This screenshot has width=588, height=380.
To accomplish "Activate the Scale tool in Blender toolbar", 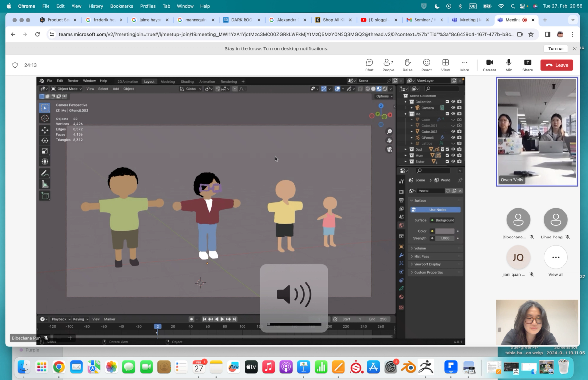I will [45, 151].
